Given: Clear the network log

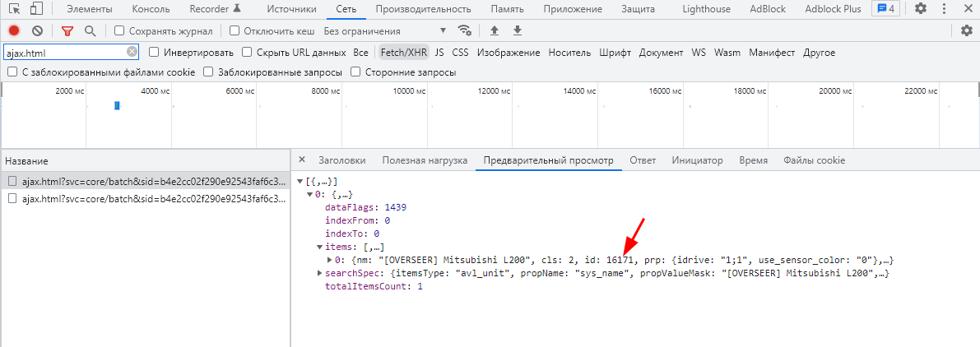Looking at the screenshot, I should (38, 30).
